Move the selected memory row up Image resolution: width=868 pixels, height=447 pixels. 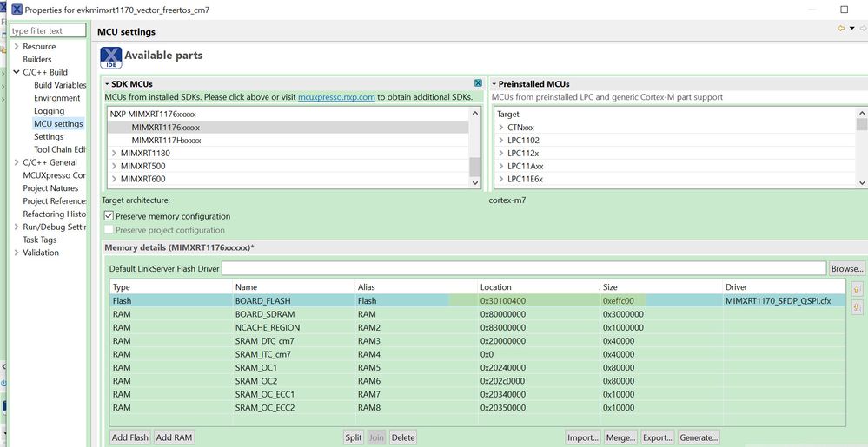[x=858, y=288]
